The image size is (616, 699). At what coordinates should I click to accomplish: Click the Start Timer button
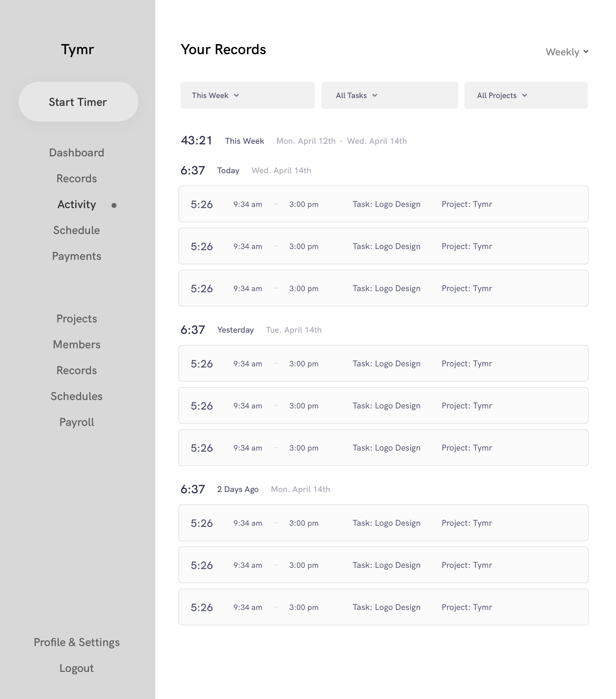(78, 102)
